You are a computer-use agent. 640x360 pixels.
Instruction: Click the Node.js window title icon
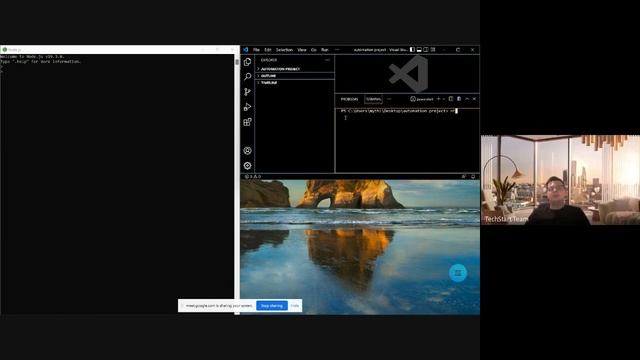coord(4,49)
